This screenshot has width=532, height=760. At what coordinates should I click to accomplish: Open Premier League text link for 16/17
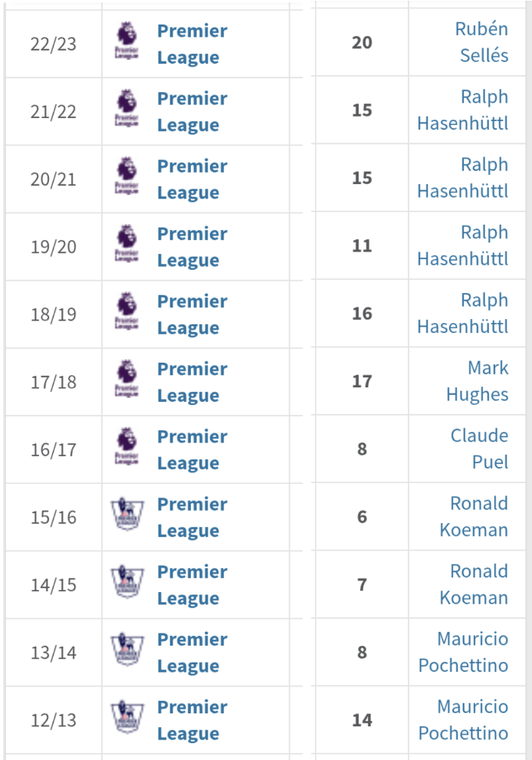[192, 450]
